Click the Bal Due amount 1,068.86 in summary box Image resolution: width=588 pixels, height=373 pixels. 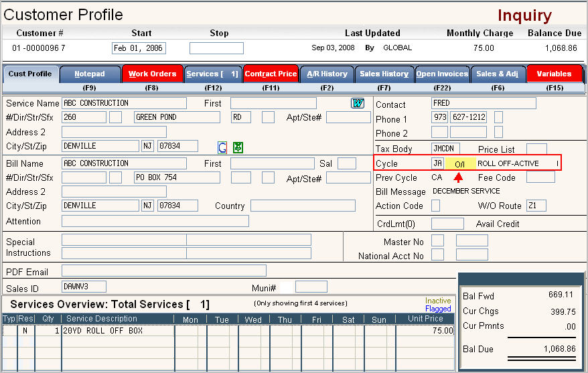[x=559, y=349]
